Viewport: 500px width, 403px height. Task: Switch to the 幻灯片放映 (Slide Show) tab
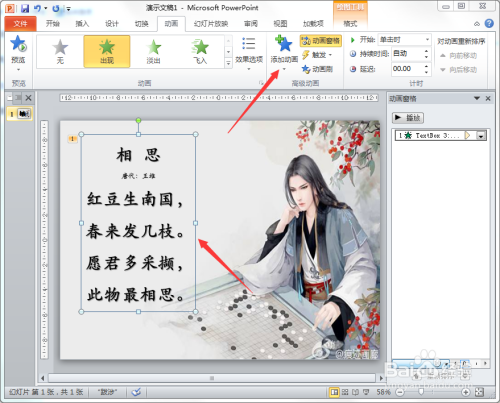pyautogui.click(x=211, y=24)
